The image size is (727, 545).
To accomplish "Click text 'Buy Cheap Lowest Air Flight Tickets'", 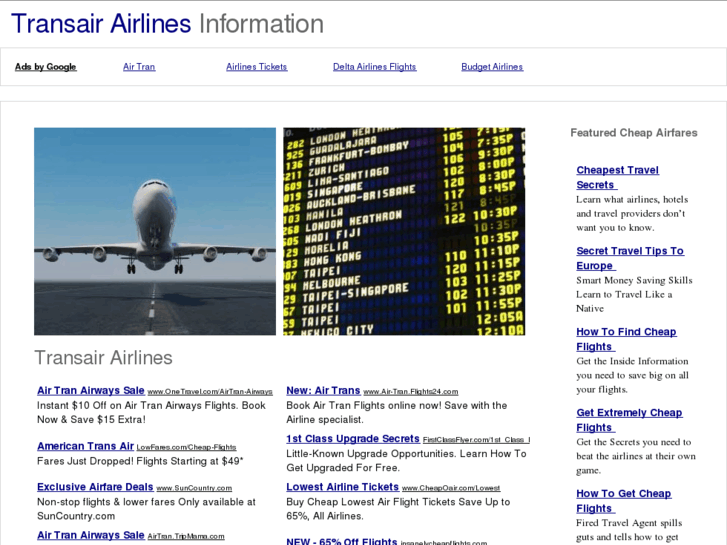I will pyautogui.click(x=370, y=502).
